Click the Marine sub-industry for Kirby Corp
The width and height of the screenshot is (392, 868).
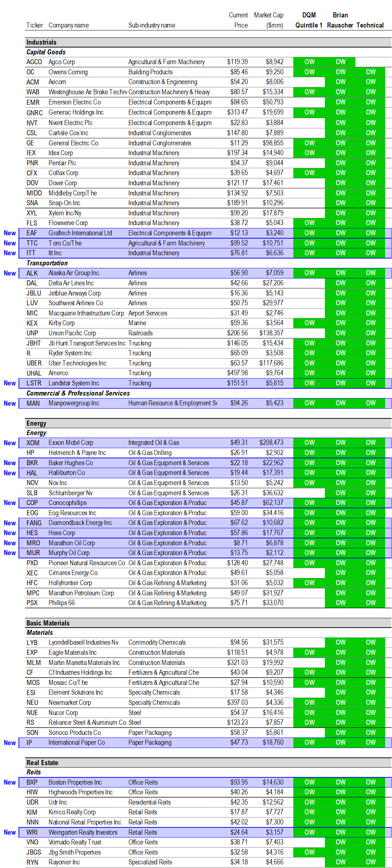137,323
